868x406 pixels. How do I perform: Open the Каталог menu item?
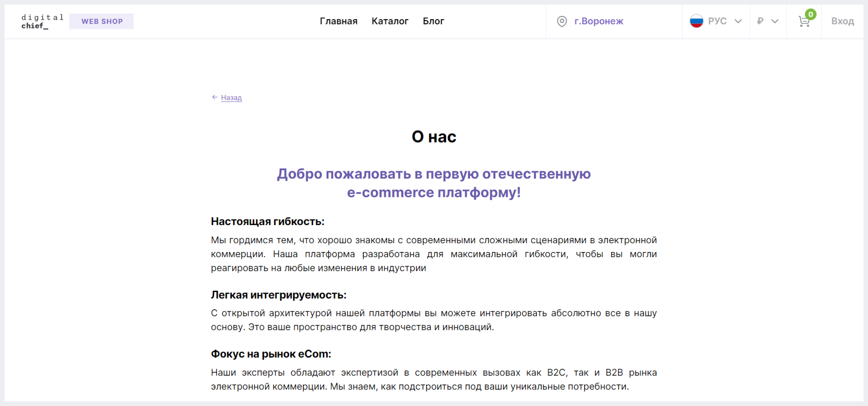pos(390,21)
